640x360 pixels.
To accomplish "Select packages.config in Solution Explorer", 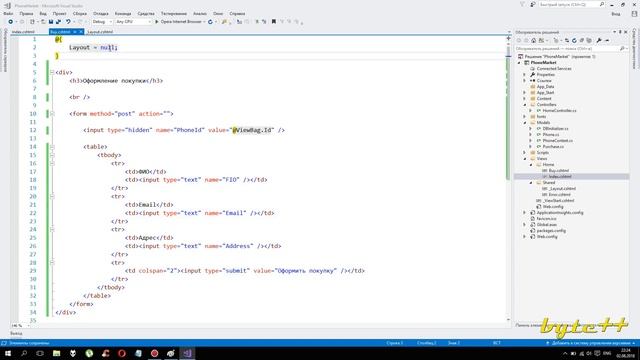I will coord(551,231).
